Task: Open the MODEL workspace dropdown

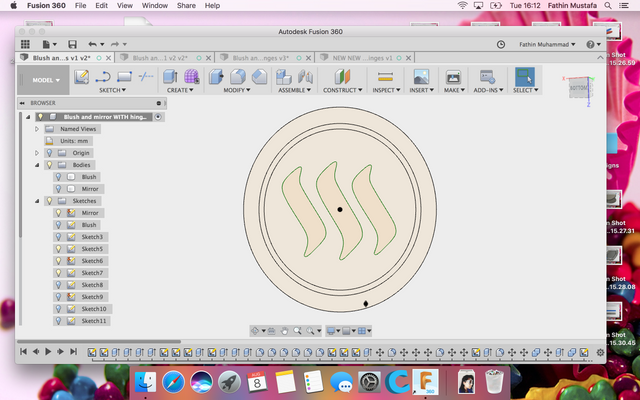Action: pyautogui.click(x=43, y=80)
